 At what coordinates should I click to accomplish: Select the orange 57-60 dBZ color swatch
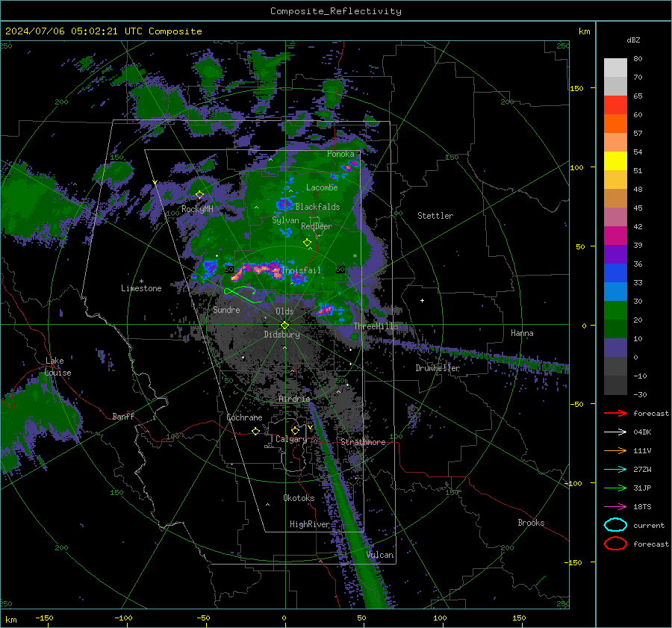(x=615, y=124)
